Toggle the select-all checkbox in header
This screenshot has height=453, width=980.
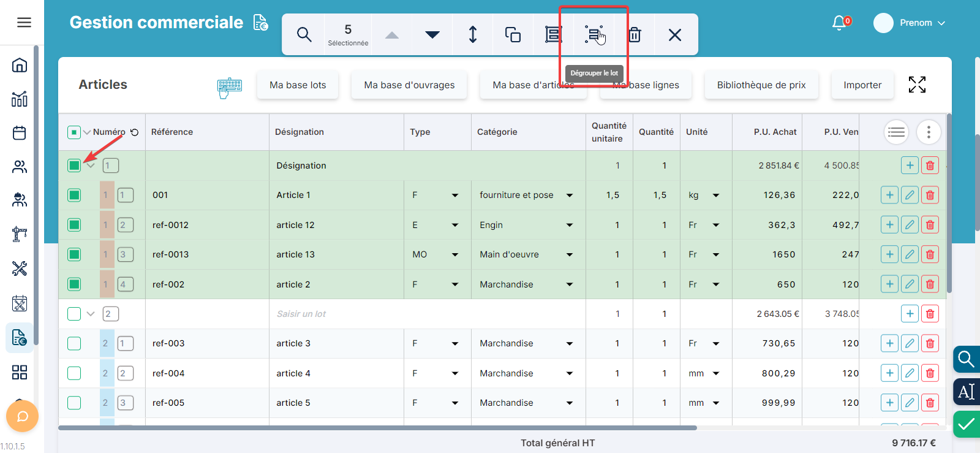point(73,132)
